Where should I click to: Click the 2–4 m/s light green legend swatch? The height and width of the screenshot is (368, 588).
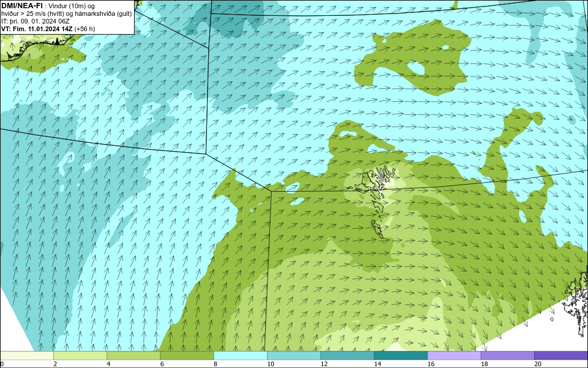tap(80, 355)
